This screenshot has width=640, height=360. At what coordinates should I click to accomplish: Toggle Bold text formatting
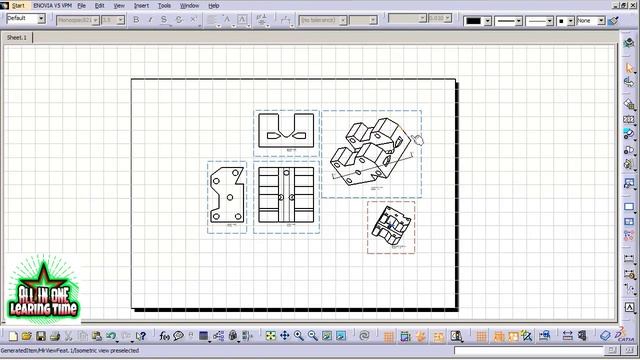(136, 20)
